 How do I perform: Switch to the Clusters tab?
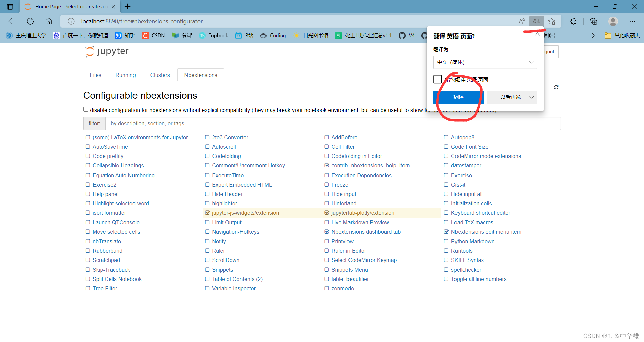point(160,75)
